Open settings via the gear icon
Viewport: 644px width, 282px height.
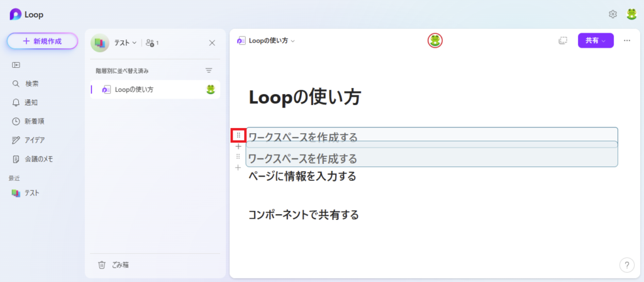[613, 14]
